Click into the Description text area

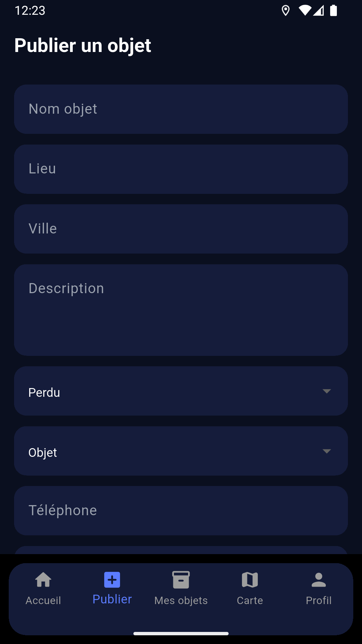[181, 310]
